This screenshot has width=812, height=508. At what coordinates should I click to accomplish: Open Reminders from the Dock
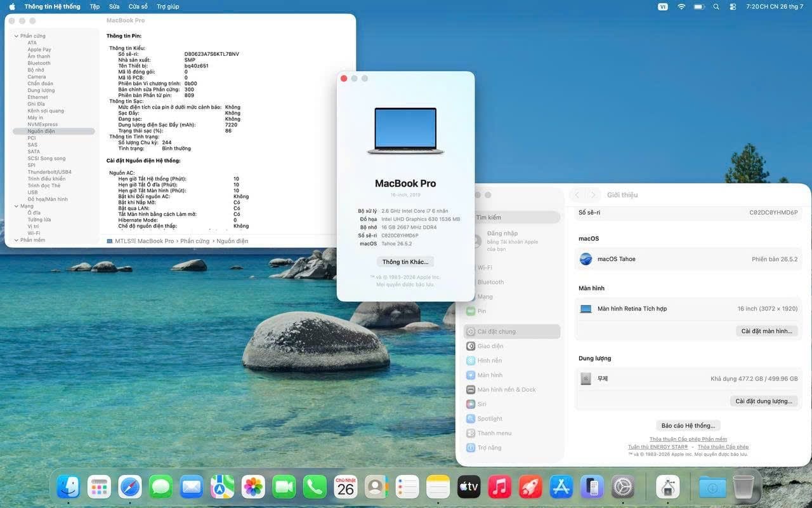pos(407,487)
